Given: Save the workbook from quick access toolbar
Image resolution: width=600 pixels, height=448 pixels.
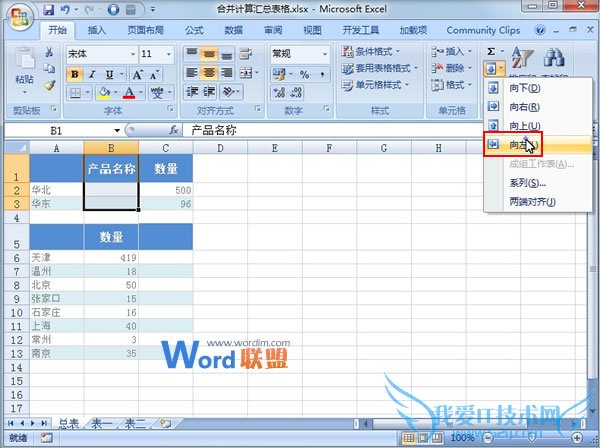Looking at the screenshot, I should pyautogui.click(x=49, y=9).
